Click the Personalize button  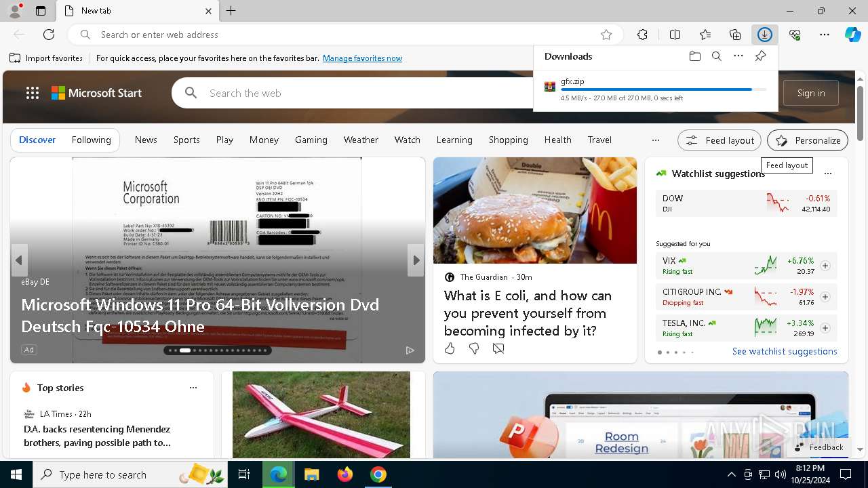[x=808, y=140]
